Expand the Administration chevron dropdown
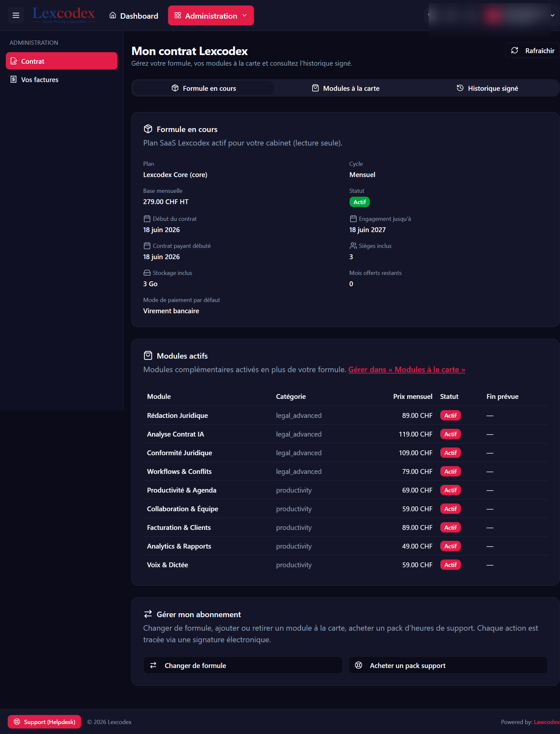 coord(244,15)
